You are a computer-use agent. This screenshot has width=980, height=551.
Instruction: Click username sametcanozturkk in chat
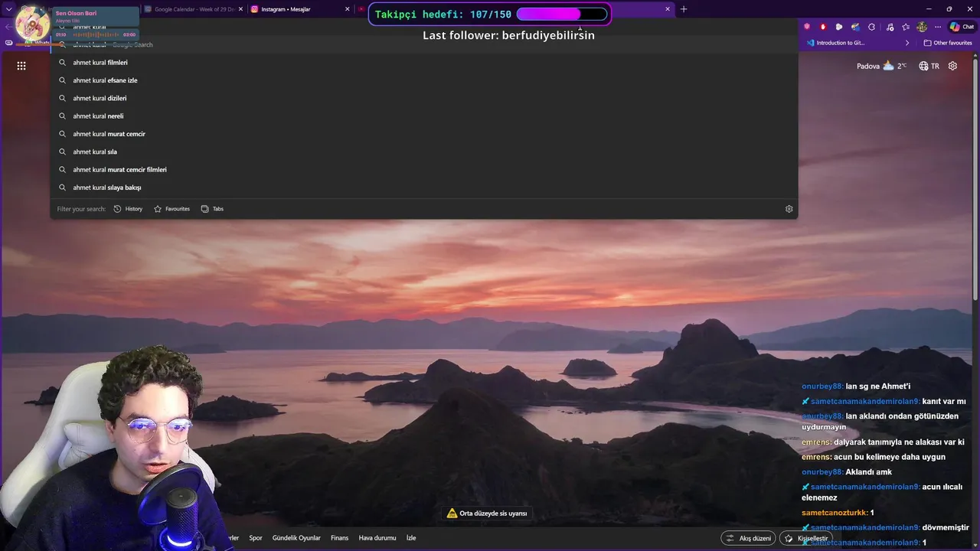pyautogui.click(x=835, y=513)
